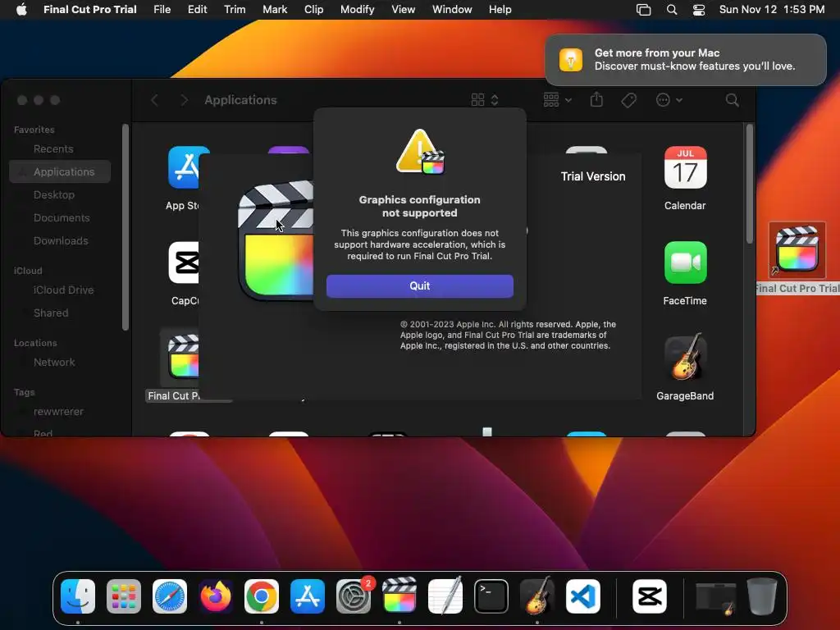Open Visual Studio Code from the Dock

click(583, 596)
